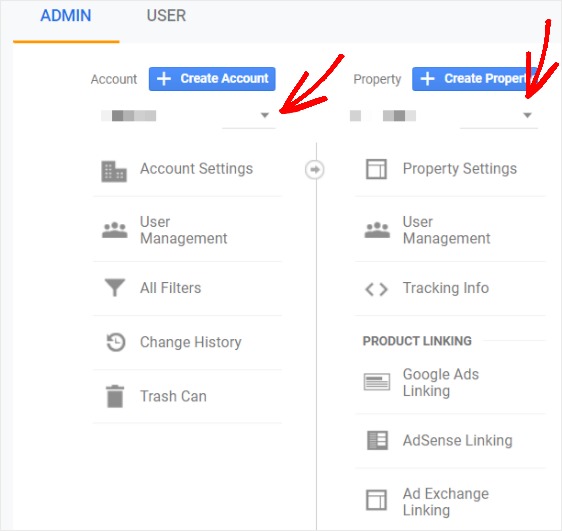
Task: Open User Management under Property
Action: (x=447, y=230)
